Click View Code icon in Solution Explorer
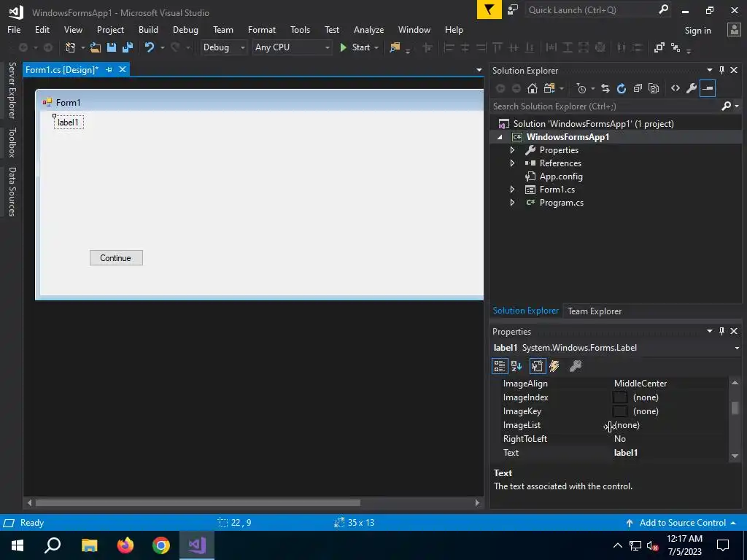The width and height of the screenshot is (747, 560). point(675,88)
